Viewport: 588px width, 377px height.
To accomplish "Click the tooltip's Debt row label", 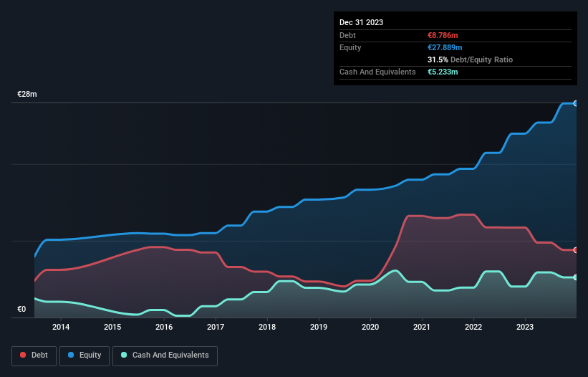I will (x=347, y=35).
